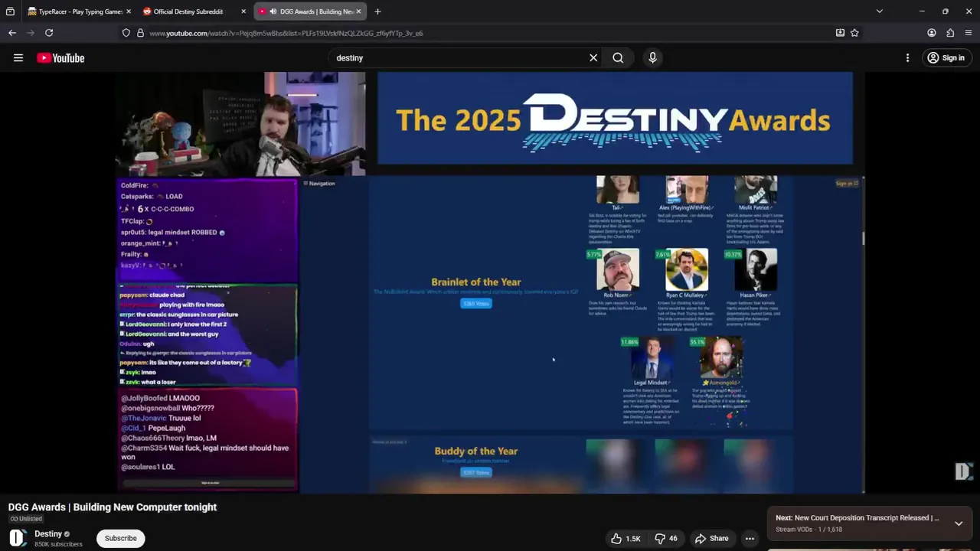Open the browser extensions menu
The width and height of the screenshot is (980, 551).
click(x=950, y=33)
